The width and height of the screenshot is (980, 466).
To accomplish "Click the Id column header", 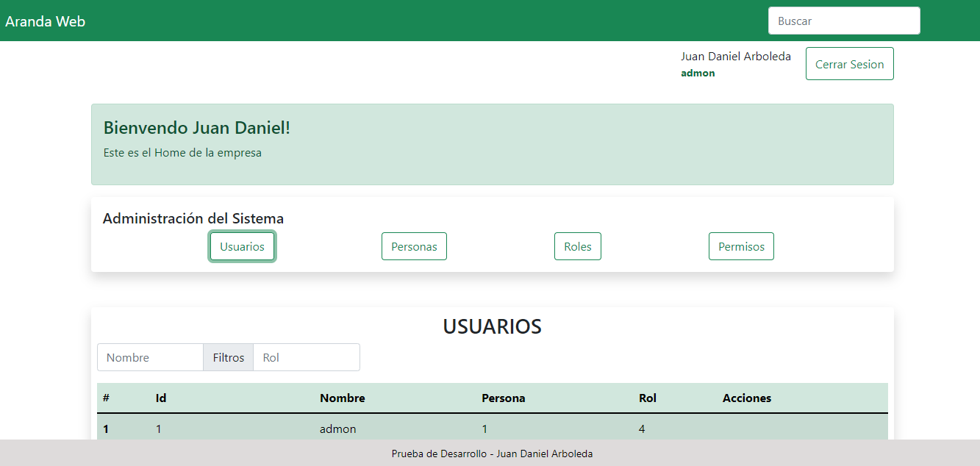I will pos(161,398).
